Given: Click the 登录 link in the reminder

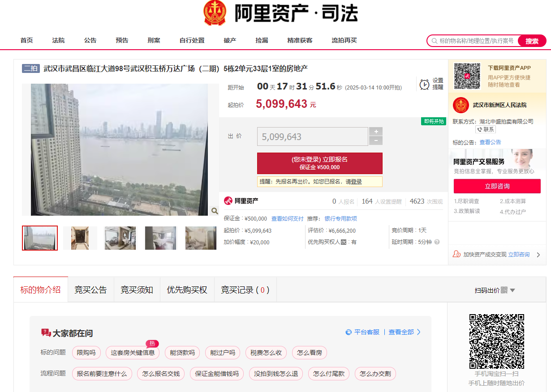Looking at the screenshot, I should tap(356, 182).
